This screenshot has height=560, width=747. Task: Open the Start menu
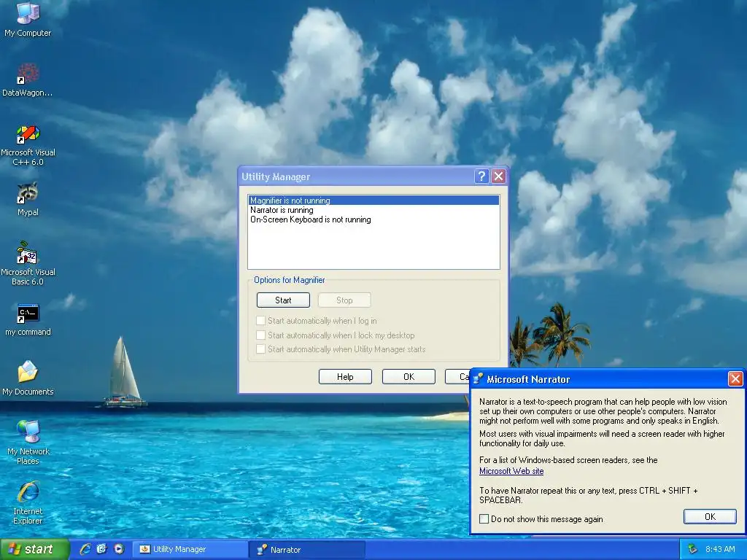coord(34,549)
